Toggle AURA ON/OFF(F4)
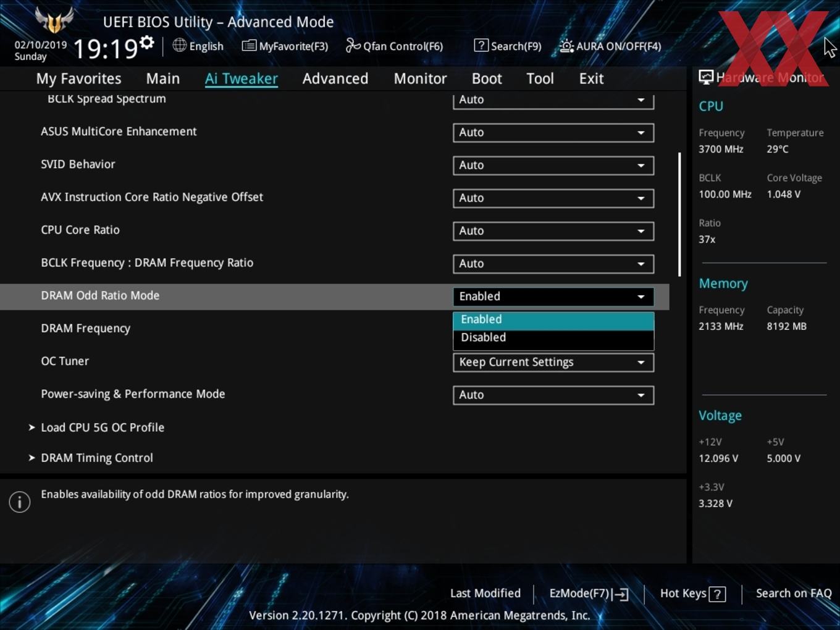Screen dimensions: 840x630 [610, 46]
